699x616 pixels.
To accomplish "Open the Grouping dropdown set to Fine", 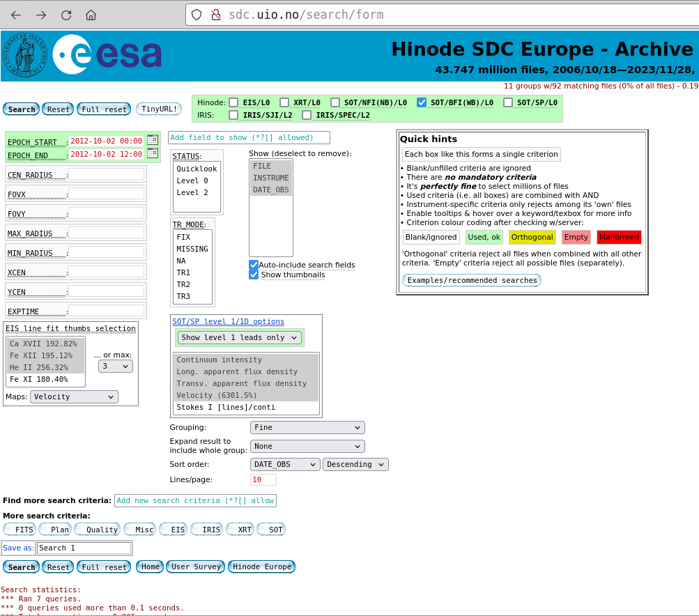I will coord(307,427).
